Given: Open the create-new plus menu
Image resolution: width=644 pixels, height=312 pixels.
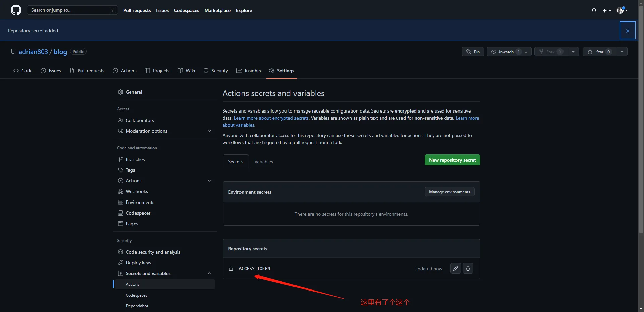Looking at the screenshot, I should tap(606, 11).
